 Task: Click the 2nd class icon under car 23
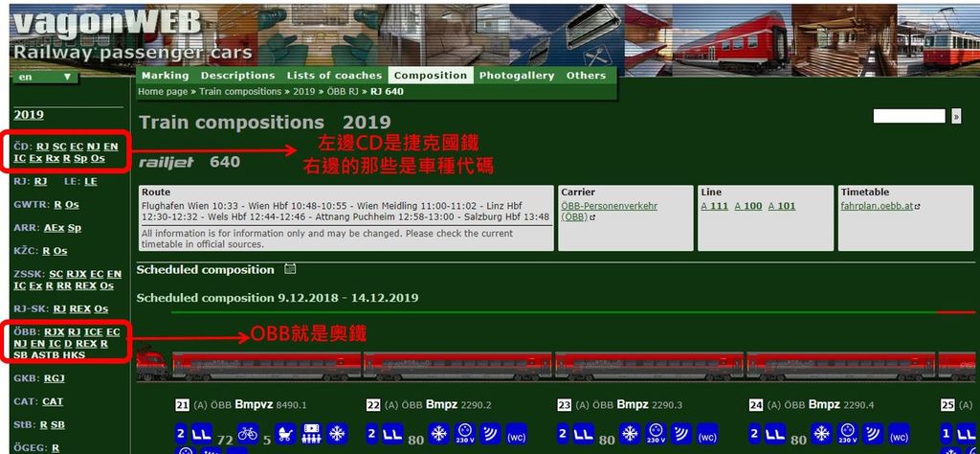click(563, 433)
